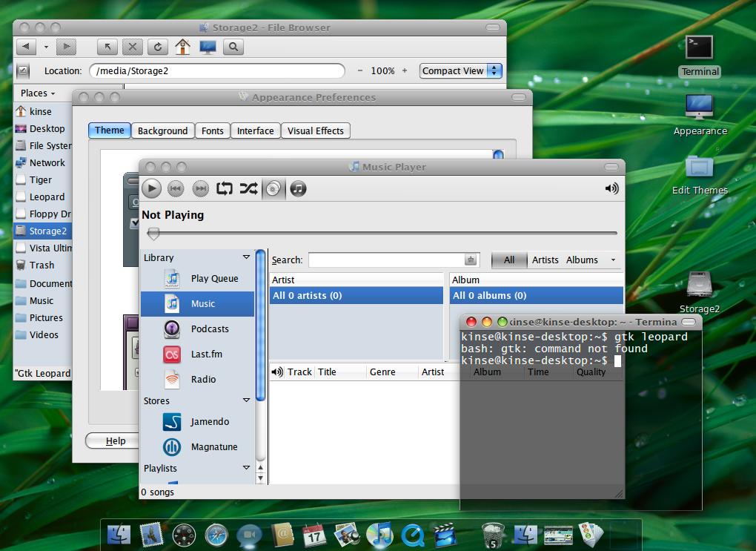
Task: Select Podcasts in the Music Player sidebar
Action: coord(198,329)
